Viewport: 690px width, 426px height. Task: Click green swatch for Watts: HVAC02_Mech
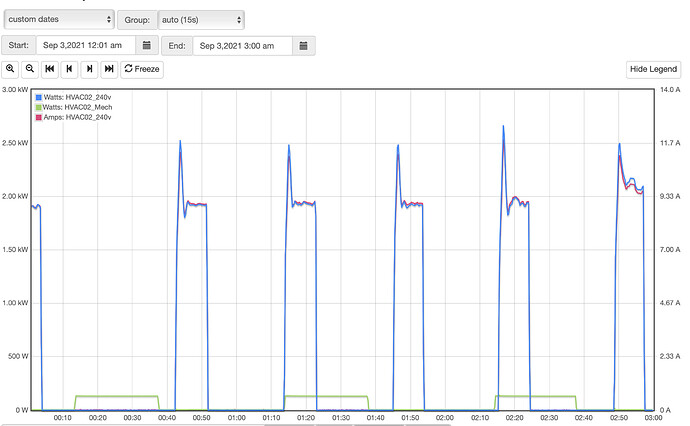(x=38, y=107)
